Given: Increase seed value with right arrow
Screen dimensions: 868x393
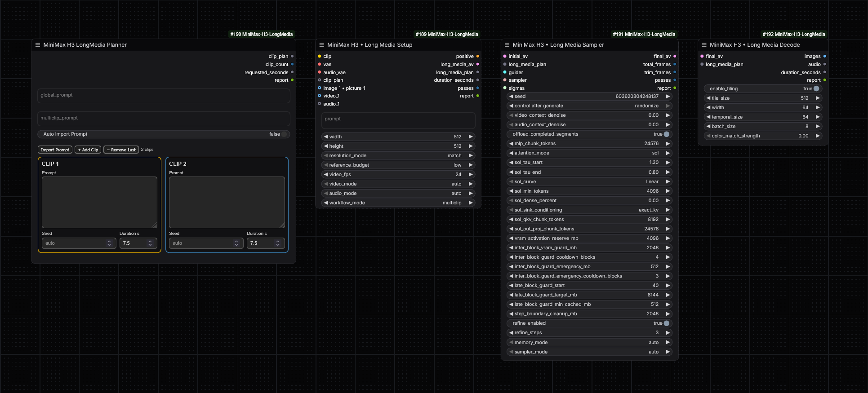Looking at the screenshot, I should [668, 97].
